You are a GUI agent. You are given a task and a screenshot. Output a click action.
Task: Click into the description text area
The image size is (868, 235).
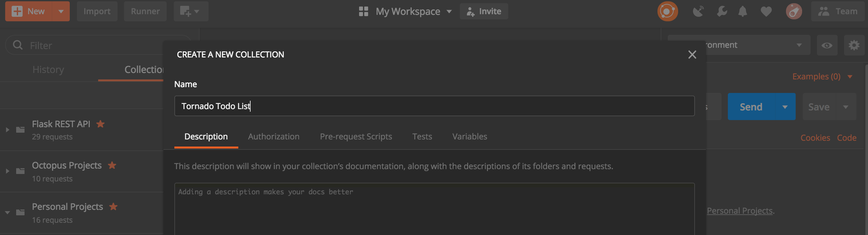tap(434, 209)
